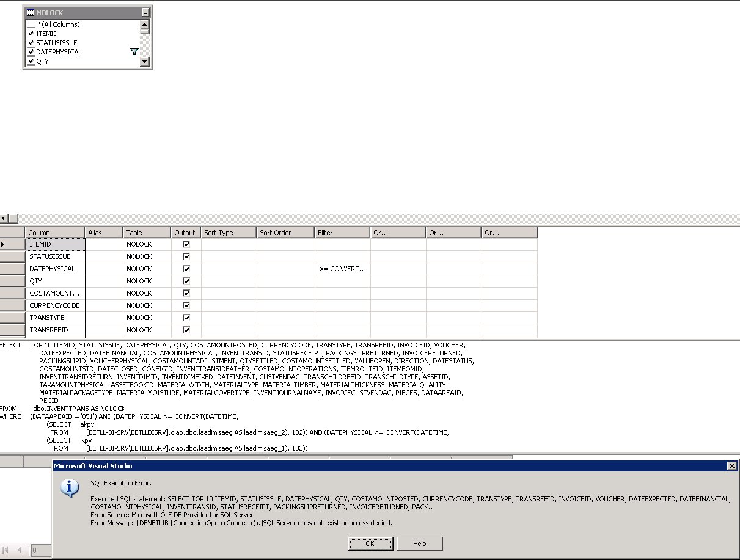Click the right pane-scroll arrow above the criteria grid
Viewport: 740px width, 560px height.
pos(12,217)
